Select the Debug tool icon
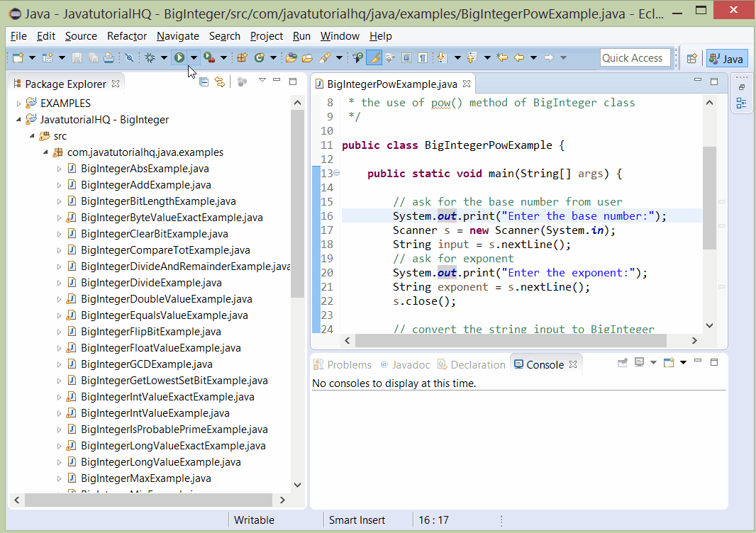This screenshot has height=533, width=756. pyautogui.click(x=150, y=58)
